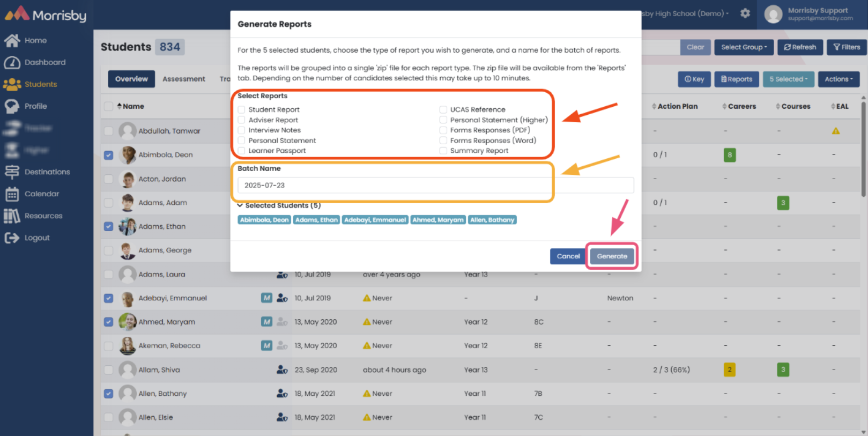This screenshot has width=868, height=436.
Task: Click Clear button
Action: pyautogui.click(x=695, y=47)
